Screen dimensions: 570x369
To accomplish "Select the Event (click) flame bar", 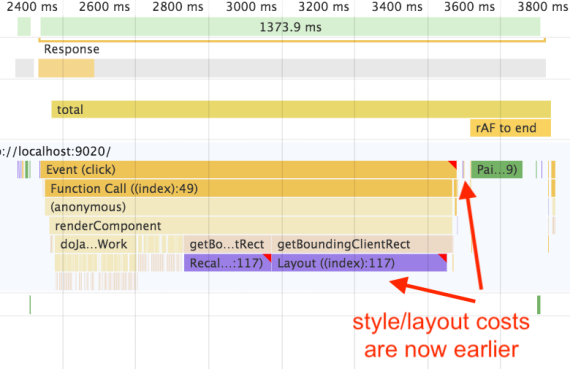I will 248,169.
